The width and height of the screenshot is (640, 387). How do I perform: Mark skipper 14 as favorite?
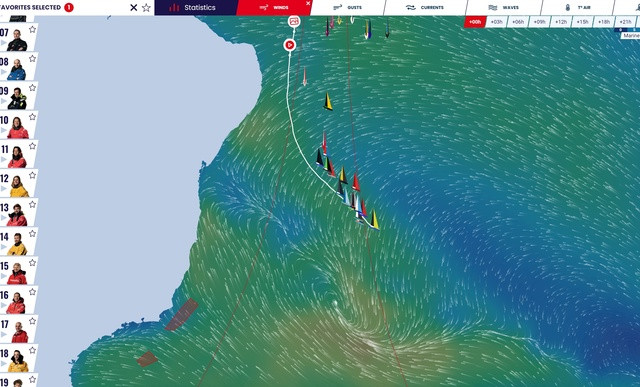tap(33, 234)
